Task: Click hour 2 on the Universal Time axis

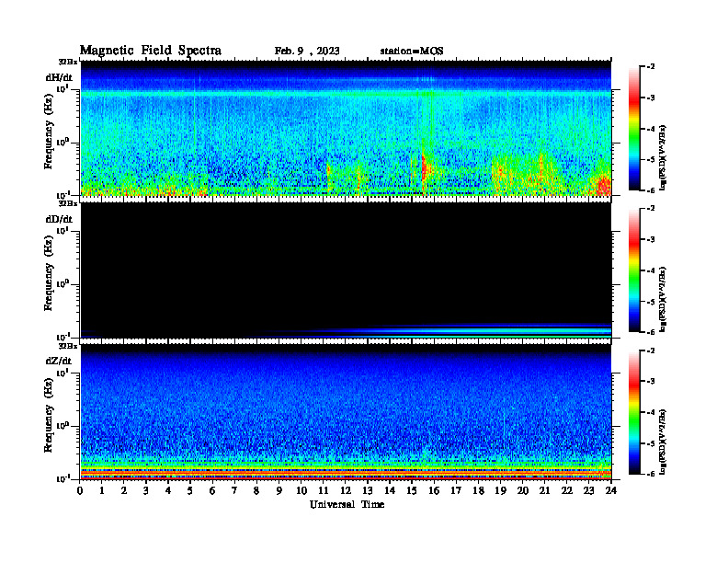Action: click(x=124, y=491)
